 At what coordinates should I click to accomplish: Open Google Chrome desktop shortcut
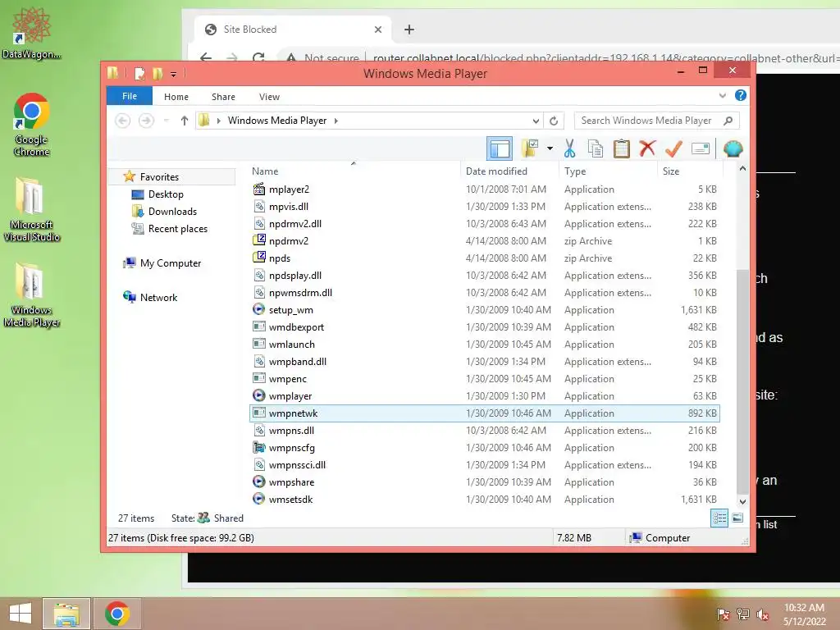coord(32,126)
